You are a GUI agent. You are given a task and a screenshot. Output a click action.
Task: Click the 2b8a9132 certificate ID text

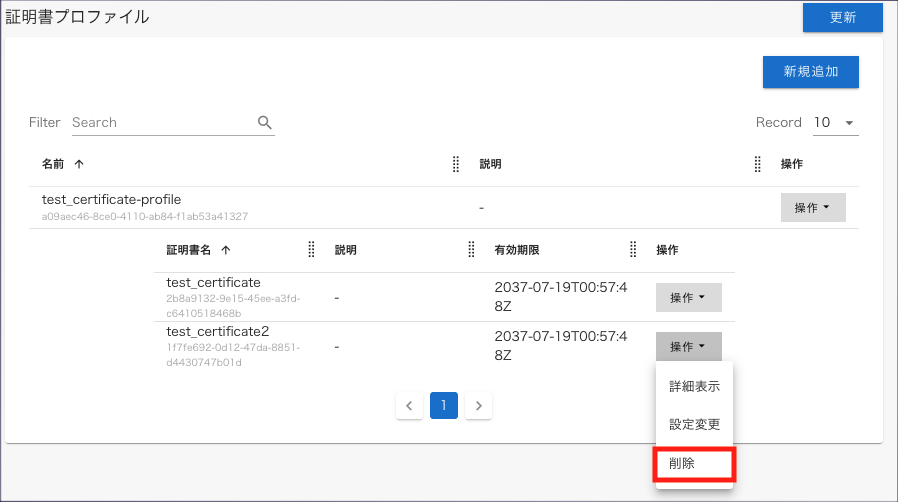pos(233,306)
